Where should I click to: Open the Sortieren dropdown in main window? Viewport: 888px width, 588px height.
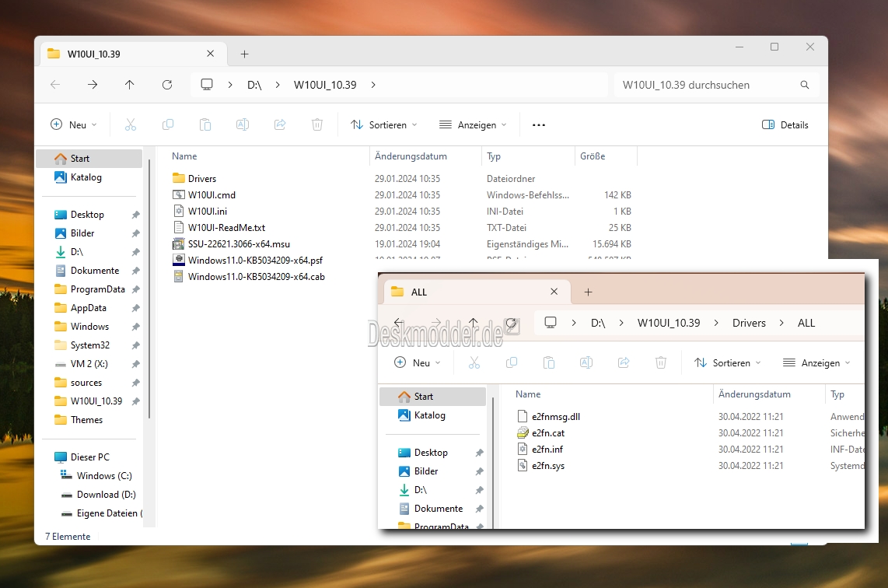coord(383,124)
